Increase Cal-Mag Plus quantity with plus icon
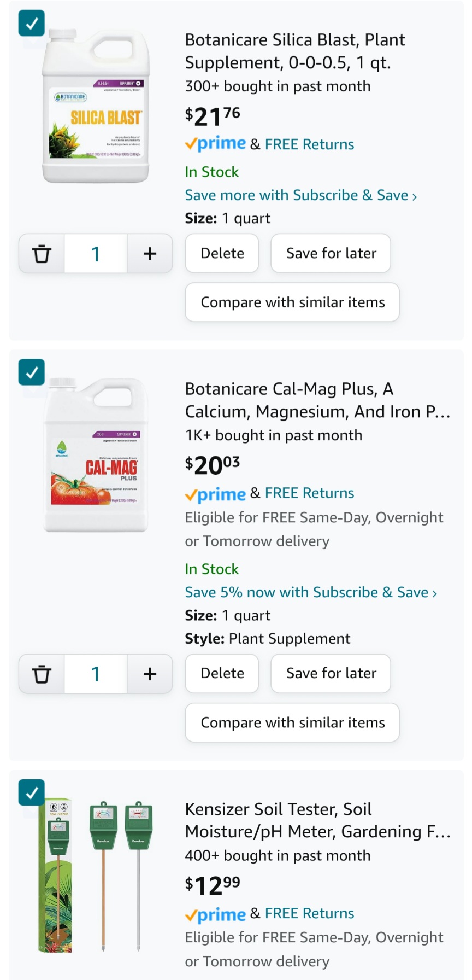This screenshot has width=472, height=980. (x=150, y=674)
